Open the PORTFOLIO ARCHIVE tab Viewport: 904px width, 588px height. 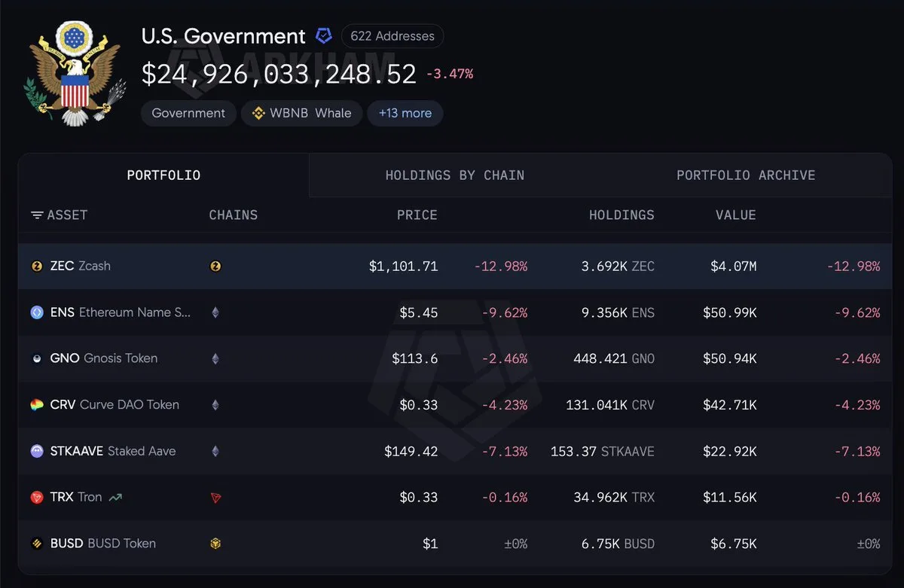point(746,175)
